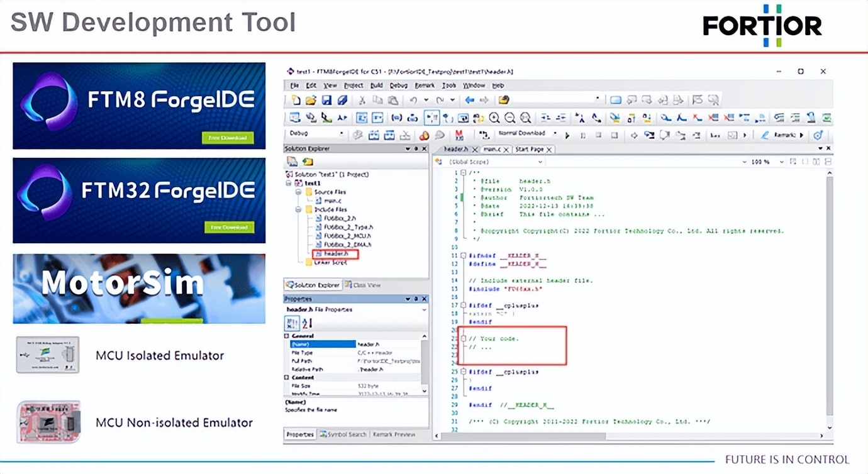This screenshot has width=868, height=474.
Task: Click the Save (floppy disk) icon
Action: tap(326, 100)
